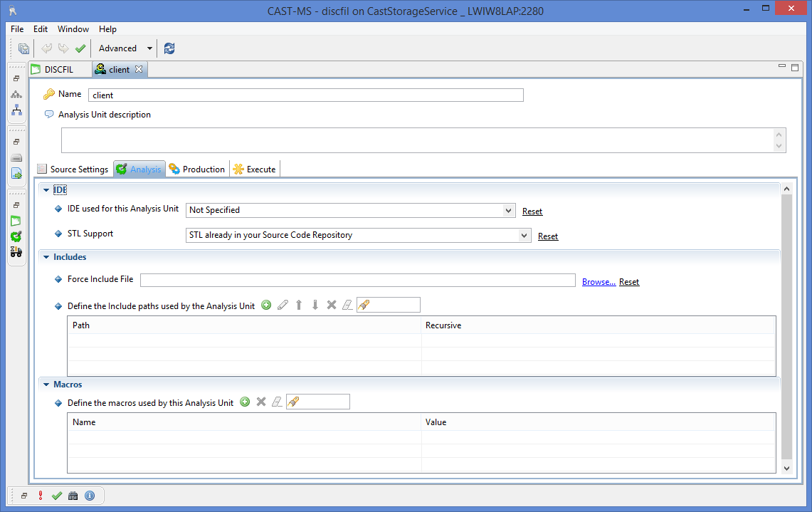
Task: Click Reset link next to STL Support
Action: (548, 236)
